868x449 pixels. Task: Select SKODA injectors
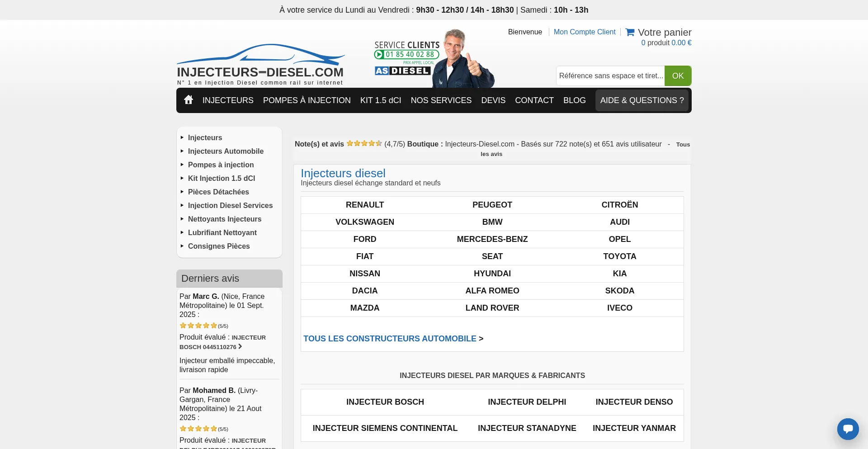click(620, 291)
